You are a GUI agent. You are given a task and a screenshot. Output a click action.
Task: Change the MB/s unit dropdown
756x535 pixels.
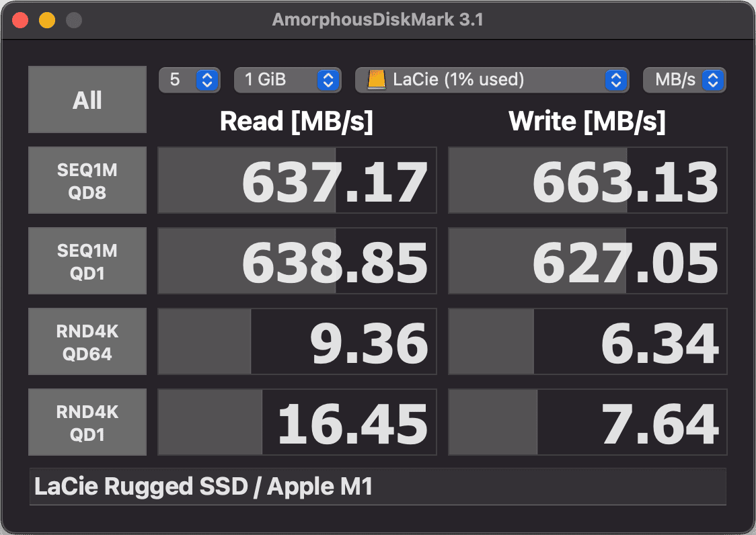click(x=684, y=80)
